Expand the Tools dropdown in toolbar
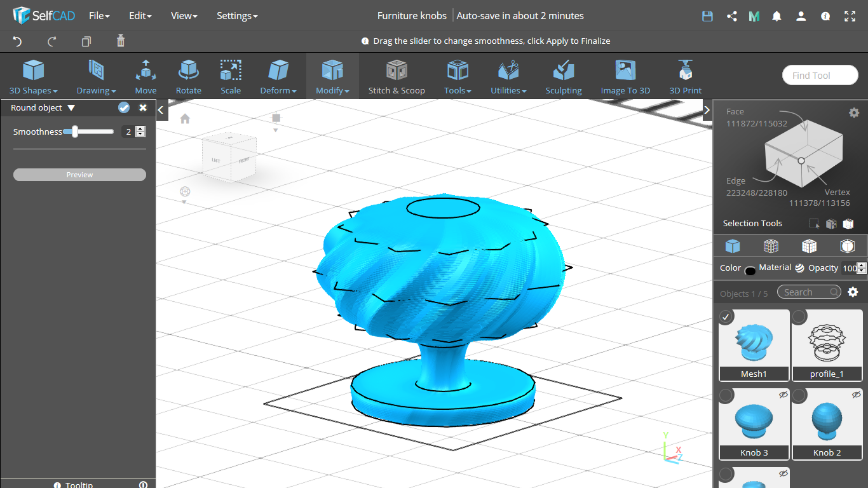The image size is (868, 488). (458, 76)
